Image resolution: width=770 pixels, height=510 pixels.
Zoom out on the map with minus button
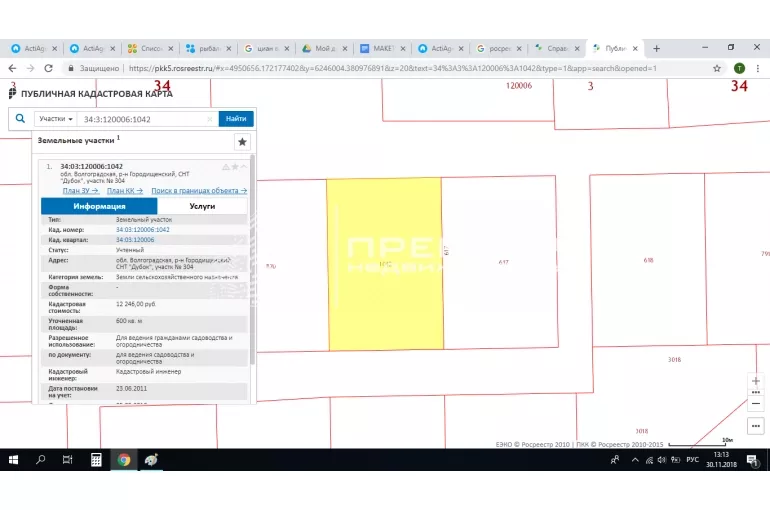[x=755, y=403]
